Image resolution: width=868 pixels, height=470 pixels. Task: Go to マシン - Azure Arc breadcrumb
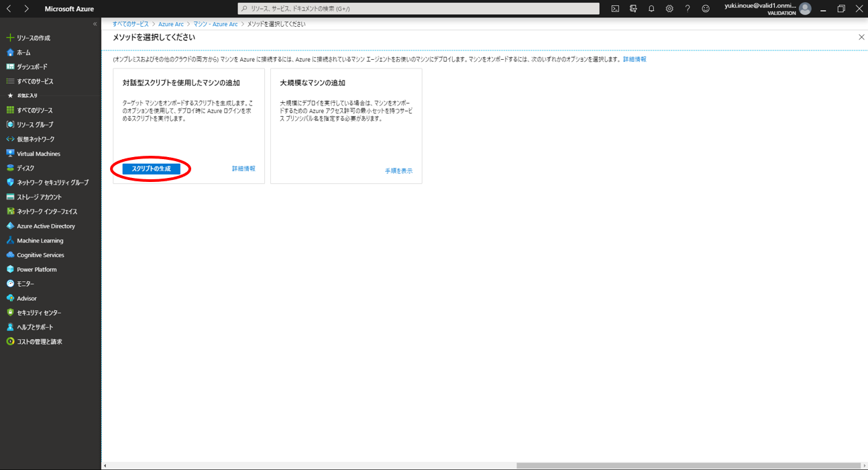[215, 24]
